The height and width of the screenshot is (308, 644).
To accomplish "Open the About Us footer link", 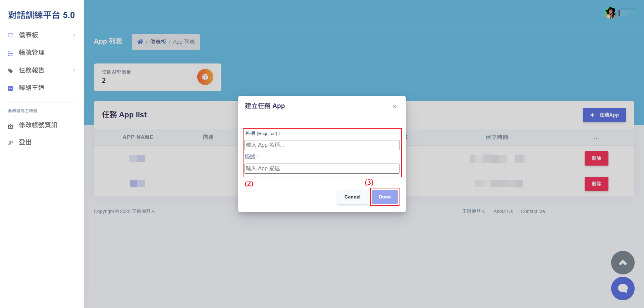I will coord(503,211).
